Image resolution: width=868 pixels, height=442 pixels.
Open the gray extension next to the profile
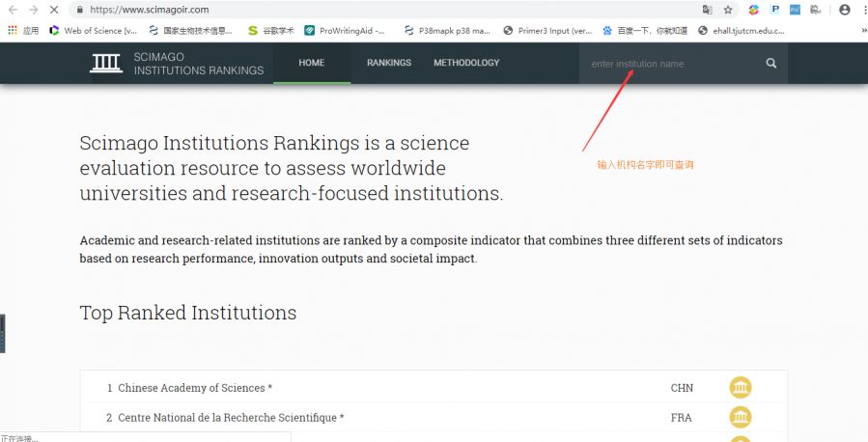coord(816,10)
